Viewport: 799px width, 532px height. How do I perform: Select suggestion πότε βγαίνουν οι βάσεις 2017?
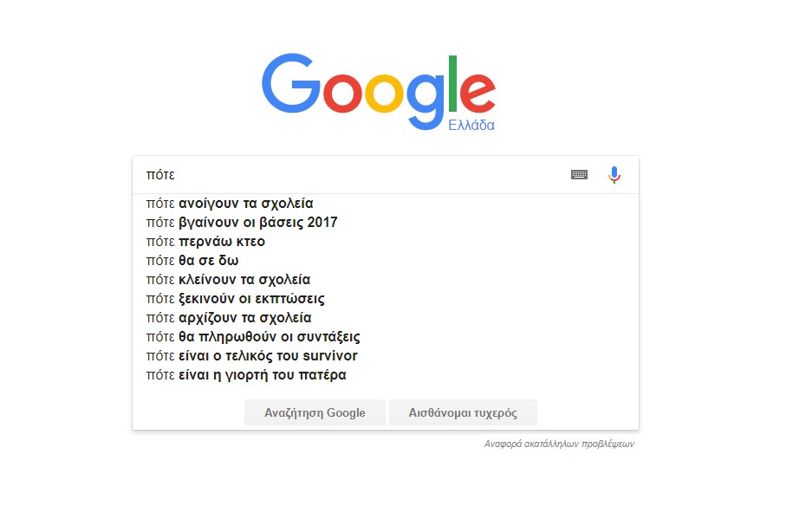pyautogui.click(x=386, y=223)
